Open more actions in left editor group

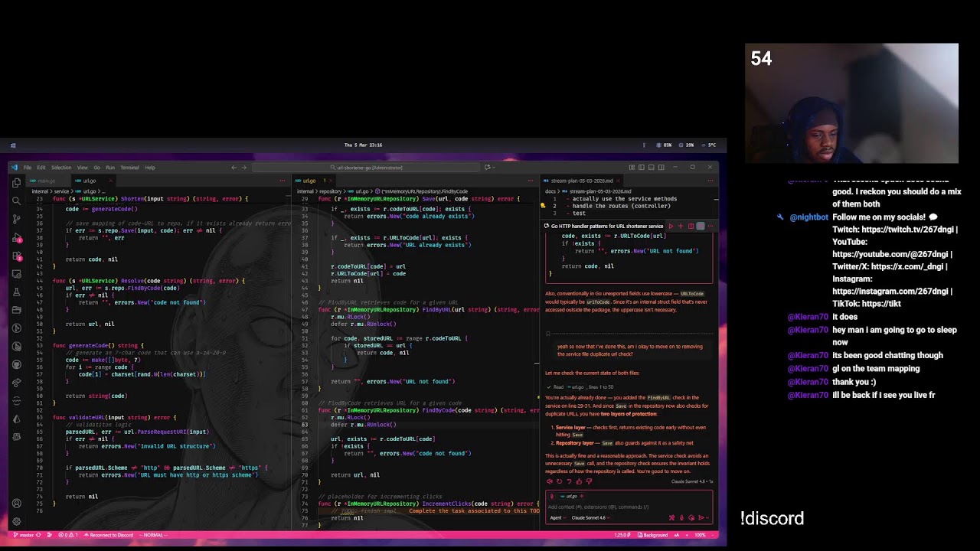(283, 181)
